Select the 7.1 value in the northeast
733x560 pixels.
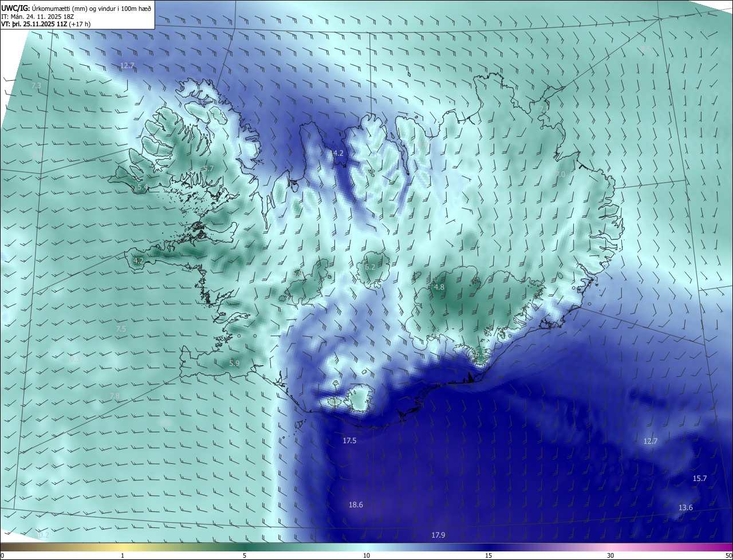point(543,108)
